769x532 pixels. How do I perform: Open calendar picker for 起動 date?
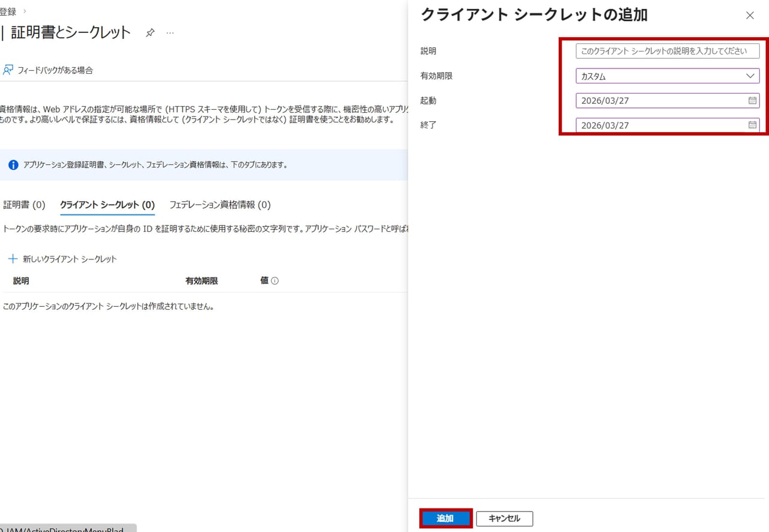(752, 100)
